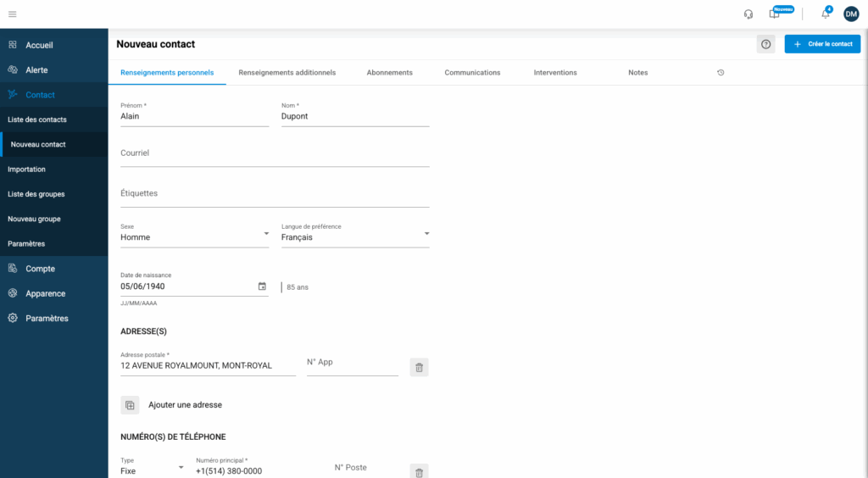Open the hamburger menu icon
This screenshot has width=868, height=478.
pyautogui.click(x=12, y=14)
